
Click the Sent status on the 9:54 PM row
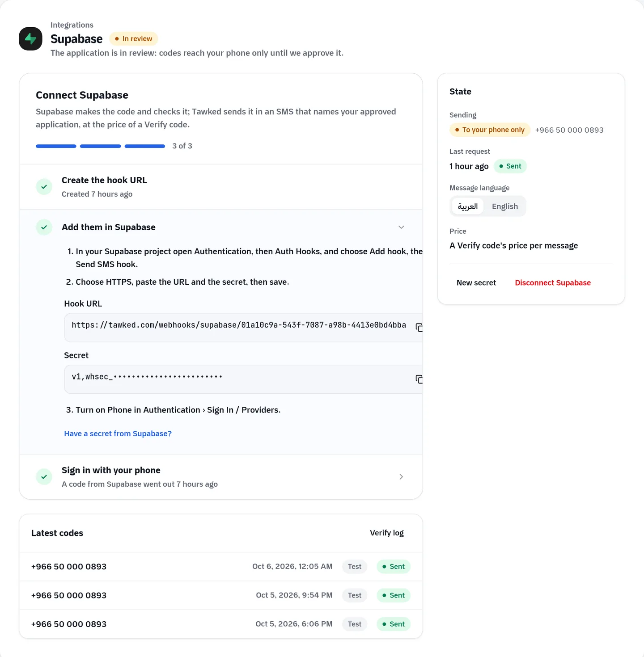pos(394,595)
